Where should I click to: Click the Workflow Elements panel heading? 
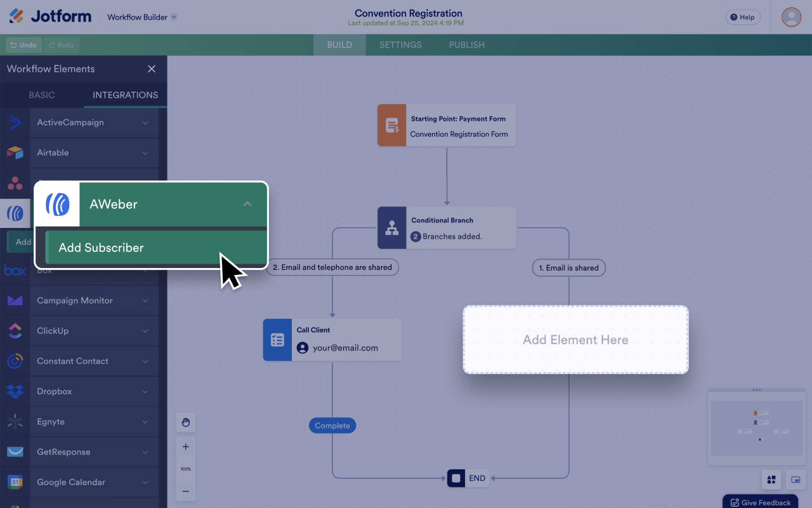pos(51,69)
